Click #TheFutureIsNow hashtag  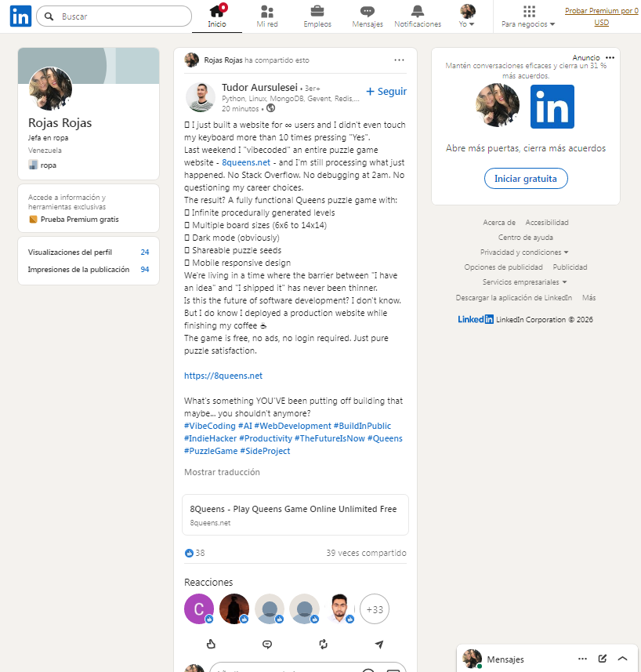[x=330, y=438]
